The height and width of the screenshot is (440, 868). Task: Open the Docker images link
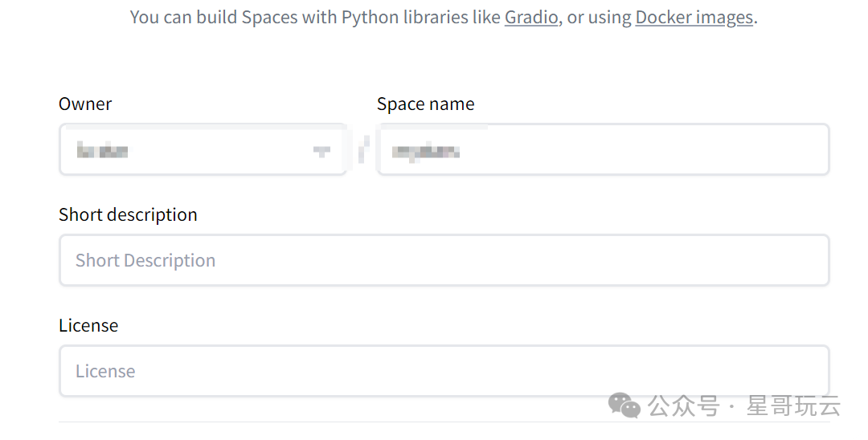pyautogui.click(x=694, y=17)
